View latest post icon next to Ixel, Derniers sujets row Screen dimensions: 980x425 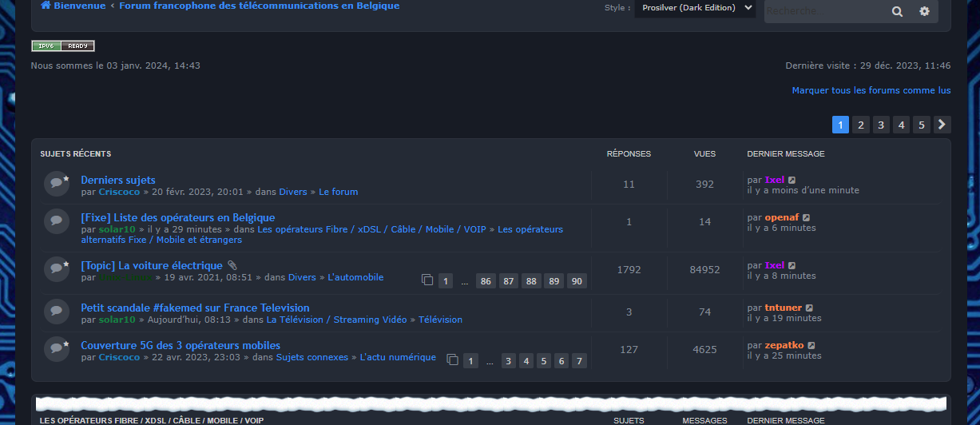[x=792, y=181]
